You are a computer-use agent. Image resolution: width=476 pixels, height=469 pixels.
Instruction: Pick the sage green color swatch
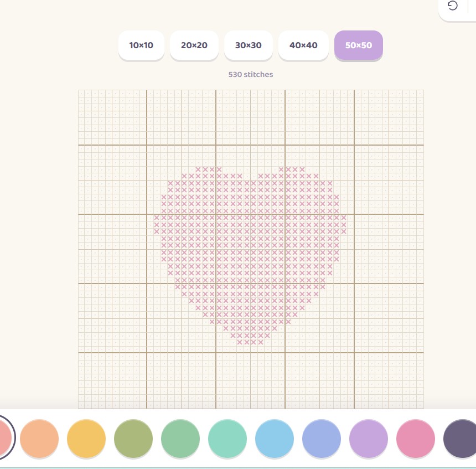[180, 439]
